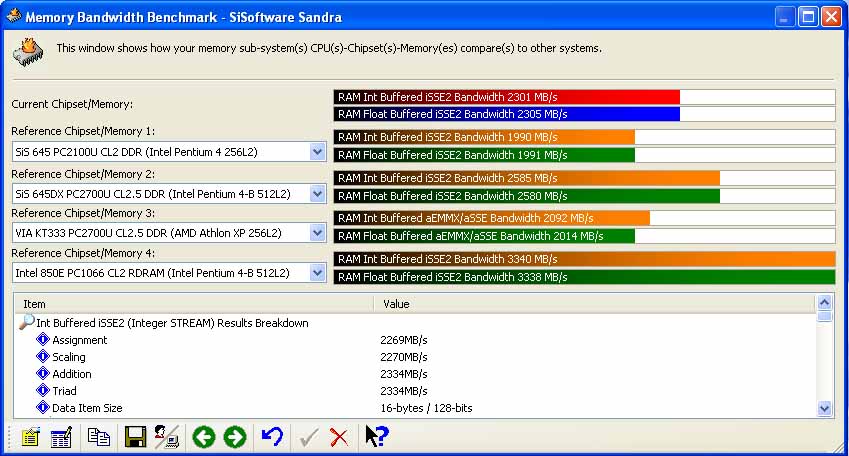Activate the What's This help cursor icon
Screen dimensions: 849x456
click(376, 436)
